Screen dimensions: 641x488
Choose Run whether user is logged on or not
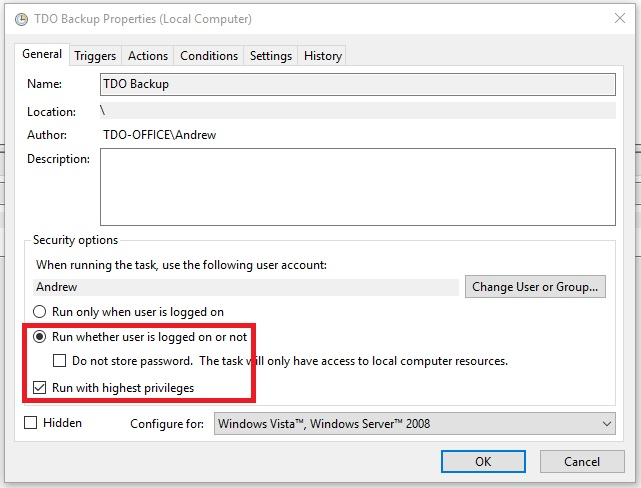pyautogui.click(x=41, y=337)
